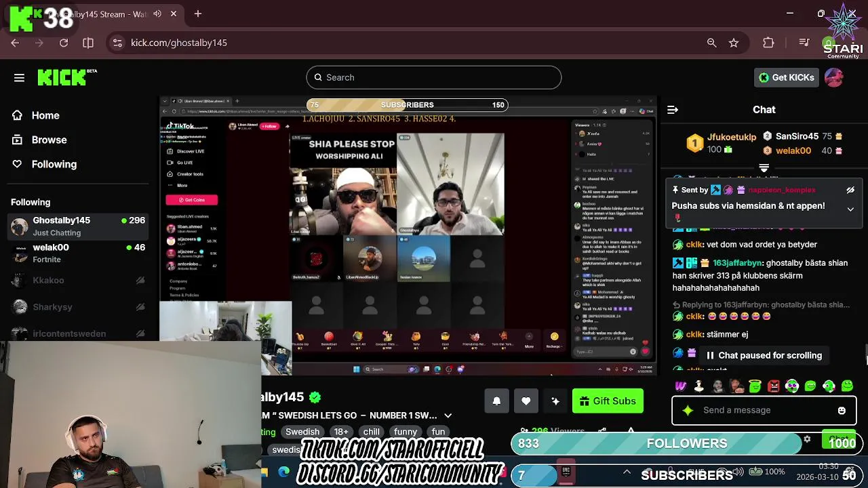Click username 163jaffarbyn in chat
This screenshot has width=868, height=488.
737,263
